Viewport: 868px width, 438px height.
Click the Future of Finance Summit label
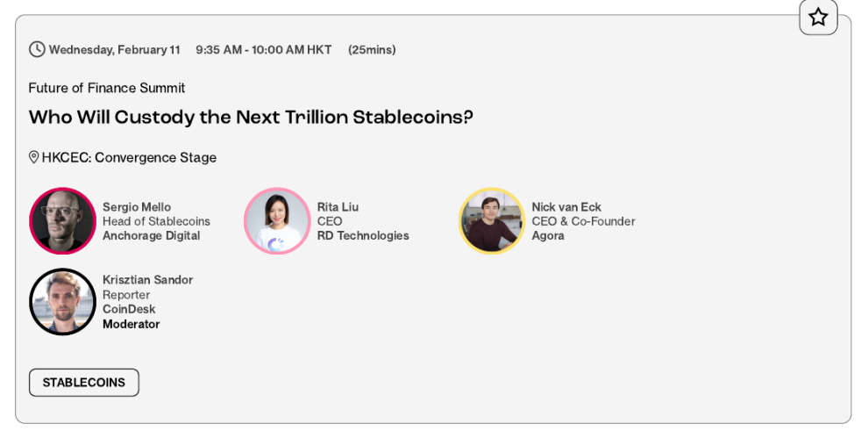(107, 88)
